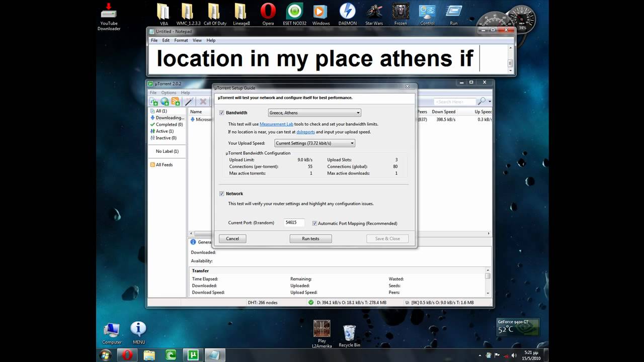Click the torrent list horizontal scrollbar
This screenshot has height=362, width=644.
pyautogui.click(x=340, y=234)
